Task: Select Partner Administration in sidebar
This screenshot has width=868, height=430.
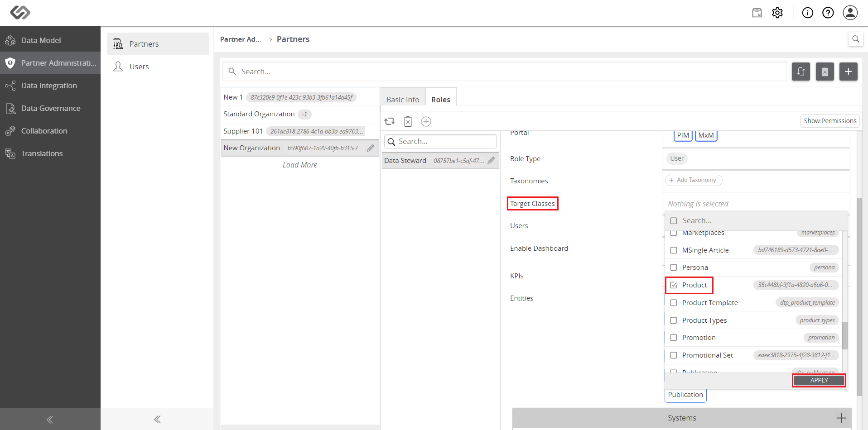Action: [x=50, y=63]
